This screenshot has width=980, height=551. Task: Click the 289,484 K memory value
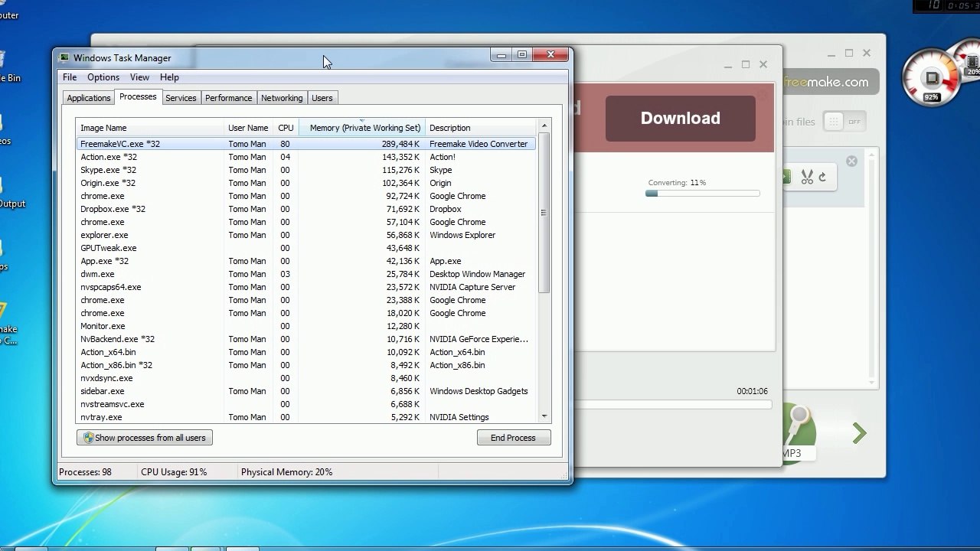point(400,144)
